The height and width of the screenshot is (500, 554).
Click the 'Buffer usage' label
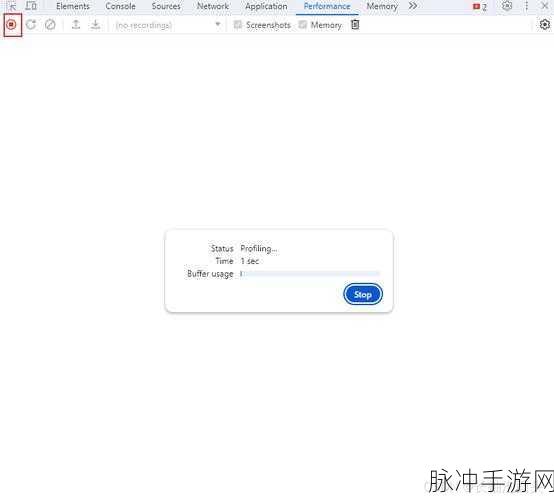210,274
